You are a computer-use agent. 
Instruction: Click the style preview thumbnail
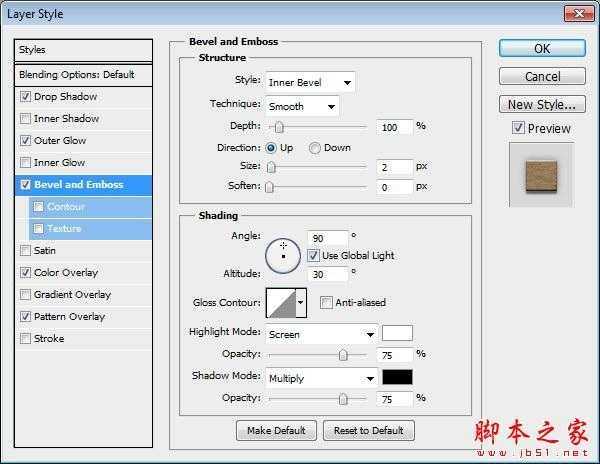(541, 174)
